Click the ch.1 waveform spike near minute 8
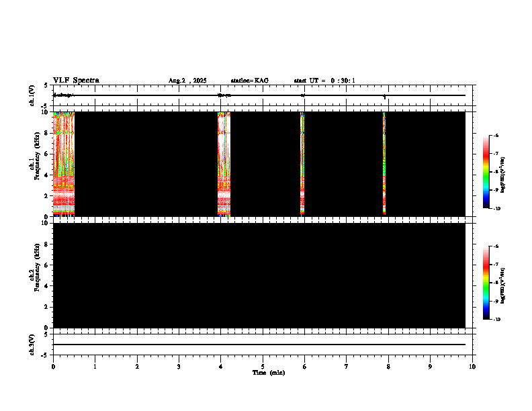This screenshot has width=532, height=411. click(384, 97)
